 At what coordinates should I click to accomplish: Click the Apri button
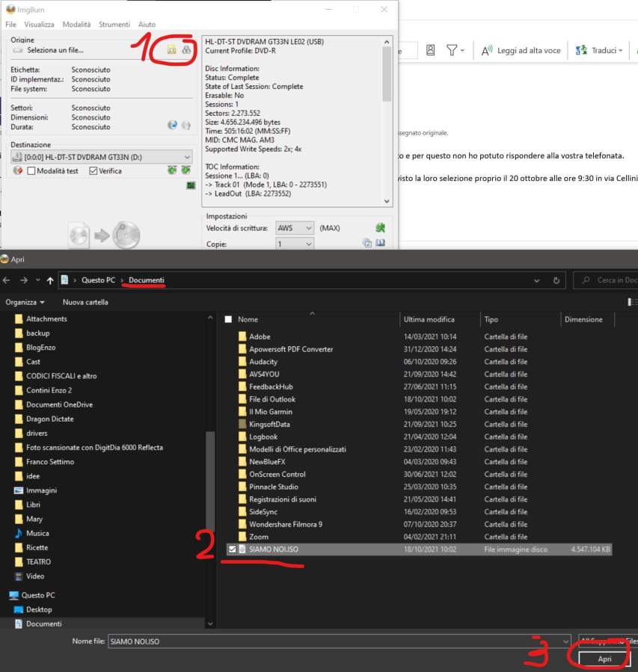[604, 660]
